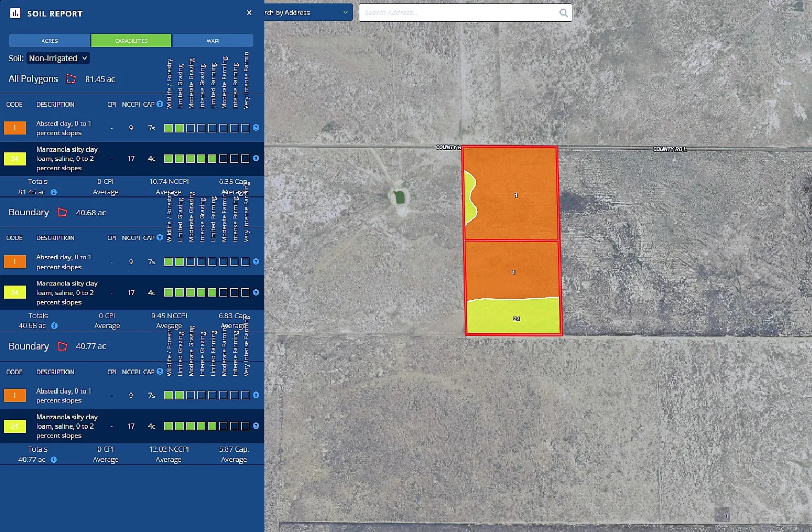Image resolution: width=812 pixels, height=532 pixels.
Task: Click the All Polygons red polygon icon
Action: coord(71,79)
